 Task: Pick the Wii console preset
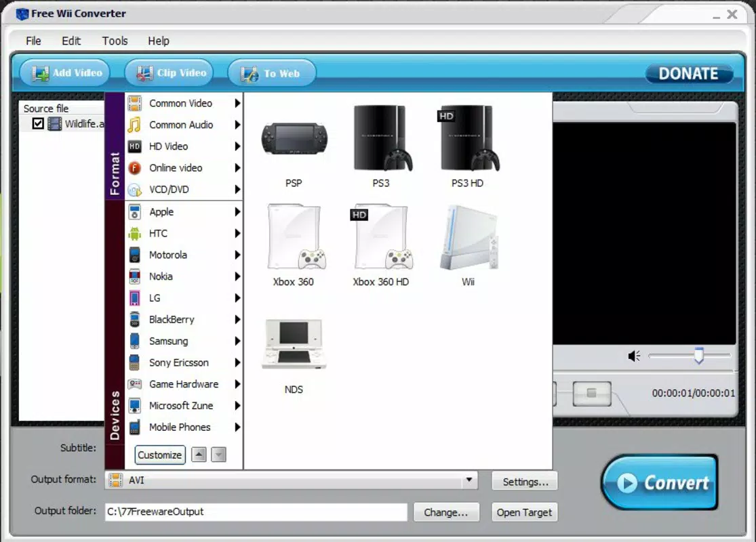[x=469, y=238]
